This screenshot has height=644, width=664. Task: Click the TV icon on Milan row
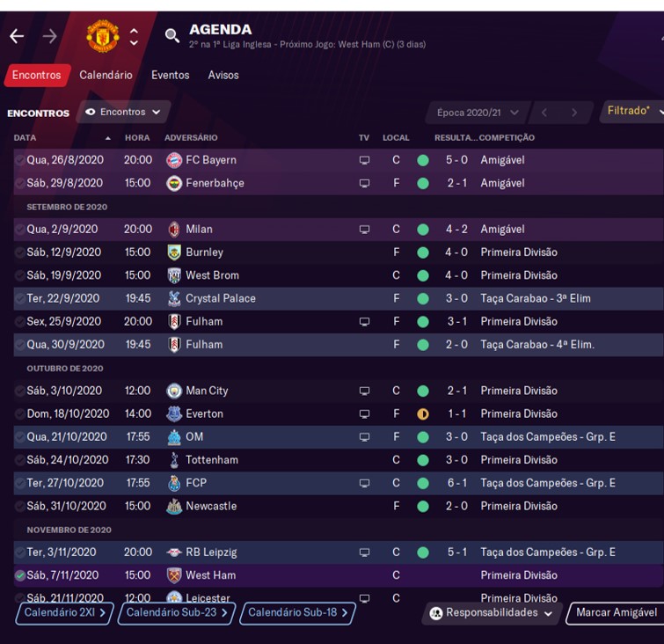click(x=364, y=230)
